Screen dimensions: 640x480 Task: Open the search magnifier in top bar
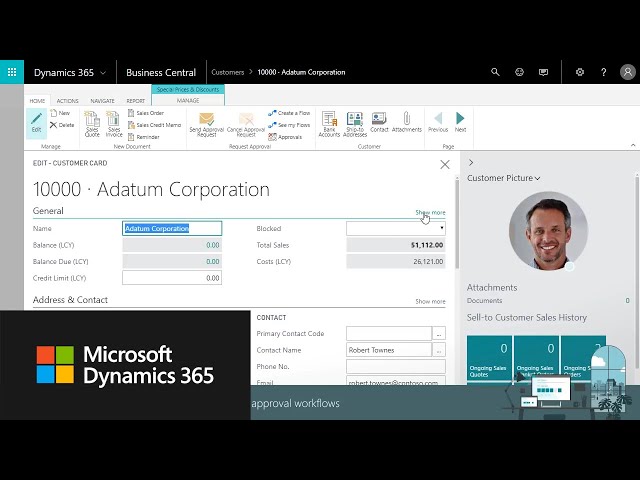click(x=495, y=72)
